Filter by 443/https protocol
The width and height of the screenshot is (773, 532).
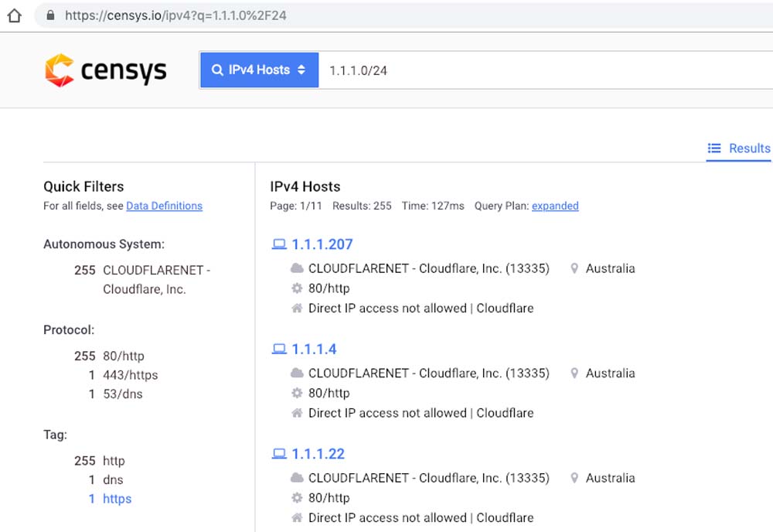click(x=130, y=375)
